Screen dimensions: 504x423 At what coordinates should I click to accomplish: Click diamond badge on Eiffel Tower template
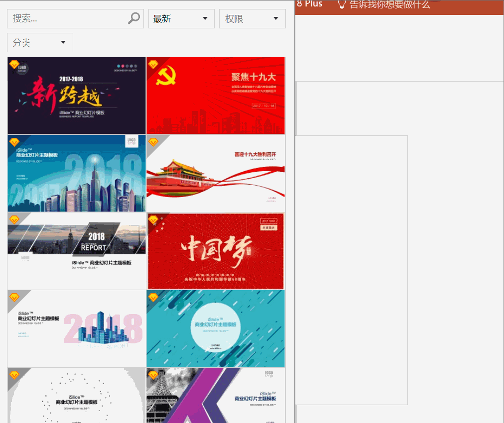pos(153,375)
